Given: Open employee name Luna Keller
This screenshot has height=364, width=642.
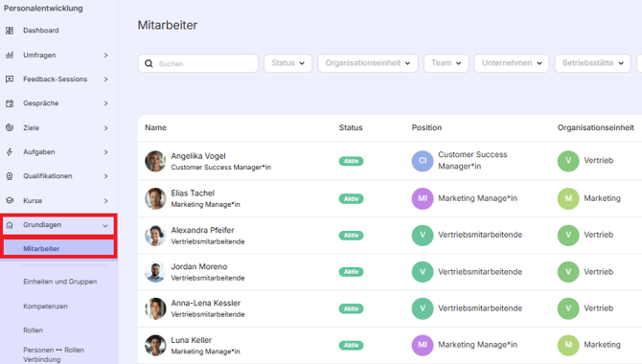Looking at the screenshot, I should (x=192, y=340).
